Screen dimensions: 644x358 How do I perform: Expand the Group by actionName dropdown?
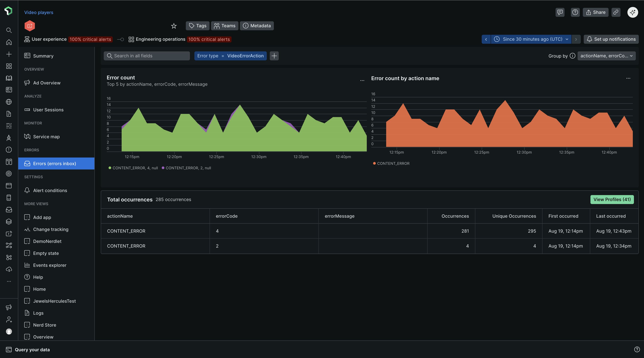coord(606,56)
